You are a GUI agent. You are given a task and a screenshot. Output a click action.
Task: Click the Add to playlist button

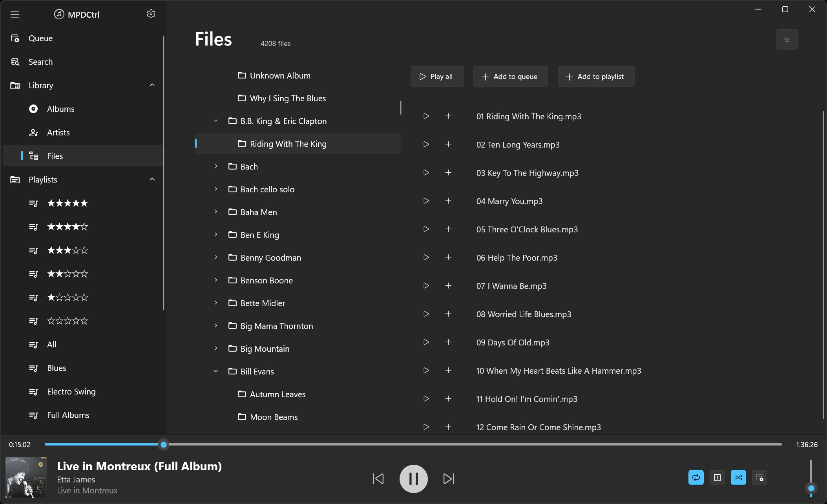[x=596, y=77]
